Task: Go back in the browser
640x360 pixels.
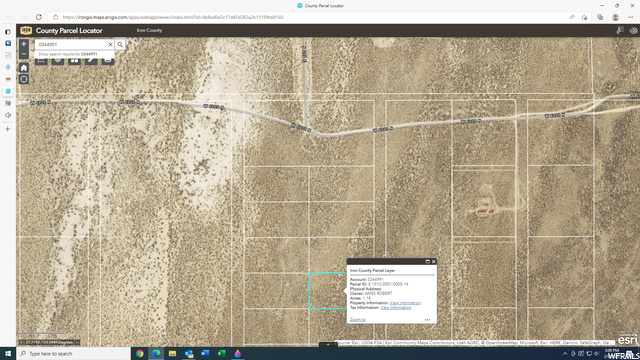Action: pos(9,17)
